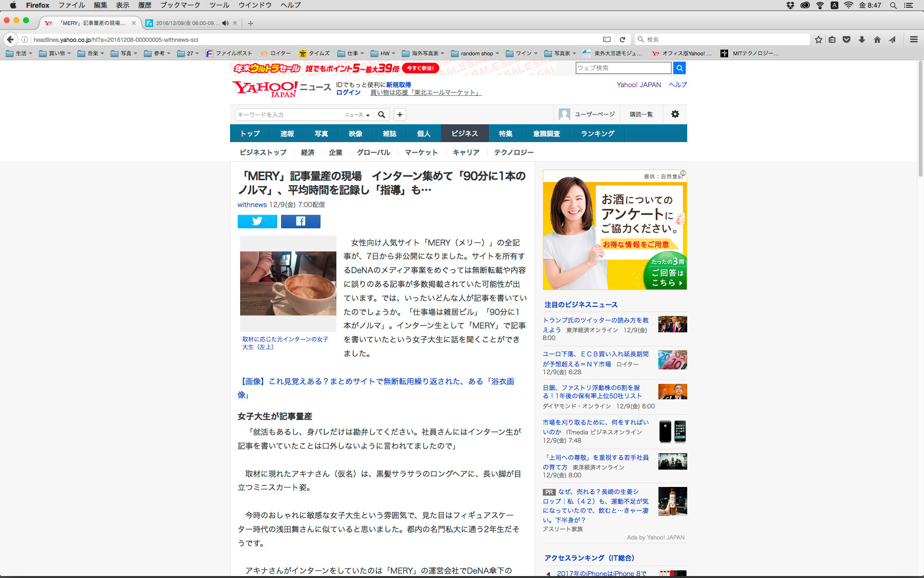The height and width of the screenshot is (578, 924).
Task: Click the Firefox home icon
Action: pyautogui.click(x=877, y=39)
